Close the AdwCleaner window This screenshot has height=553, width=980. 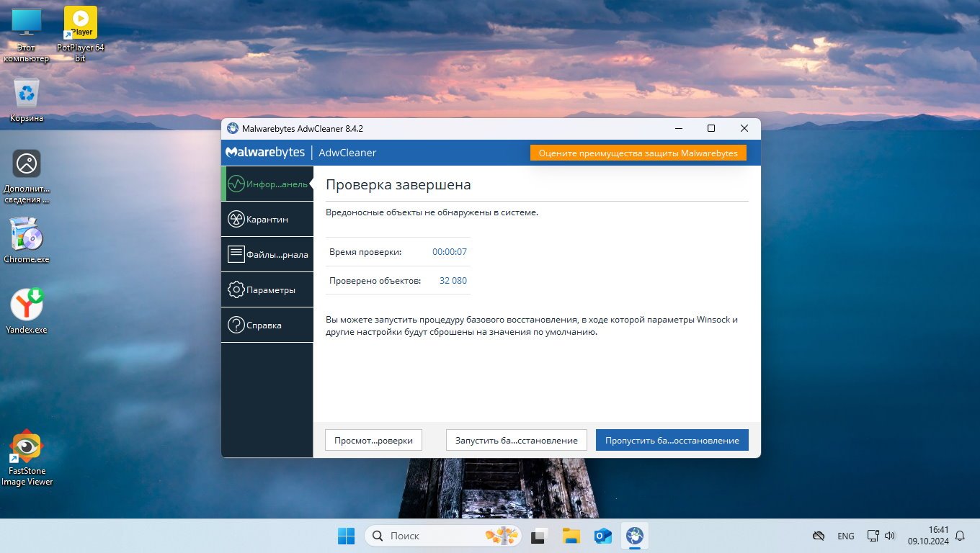tap(744, 128)
